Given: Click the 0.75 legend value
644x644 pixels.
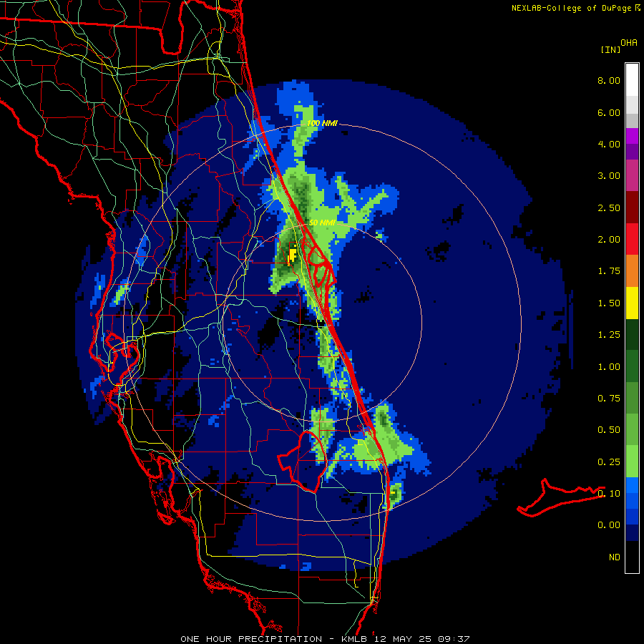Looking at the screenshot, I should point(609,399).
